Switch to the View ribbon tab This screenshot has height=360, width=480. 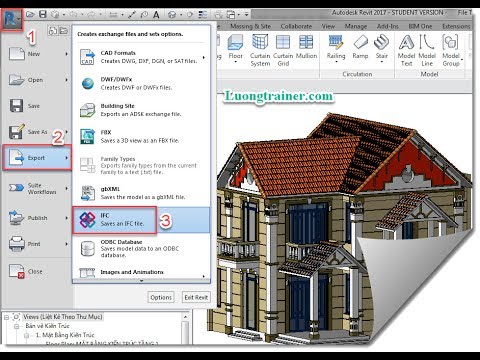point(328,26)
